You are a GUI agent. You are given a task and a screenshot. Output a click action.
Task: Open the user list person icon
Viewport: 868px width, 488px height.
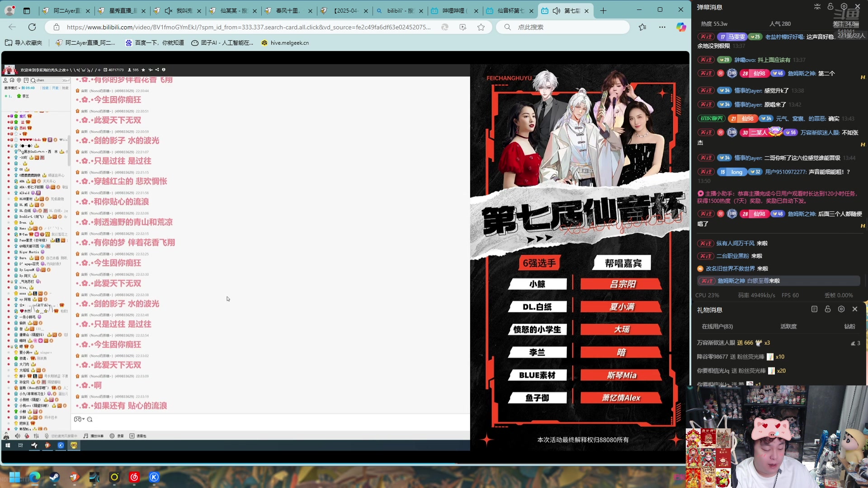(x=5, y=80)
